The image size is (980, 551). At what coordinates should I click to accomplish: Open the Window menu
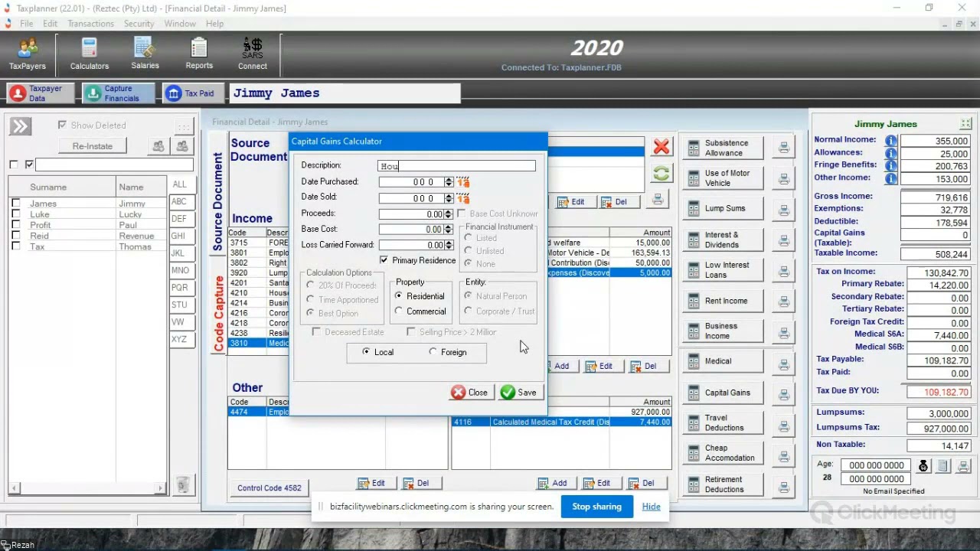point(180,24)
